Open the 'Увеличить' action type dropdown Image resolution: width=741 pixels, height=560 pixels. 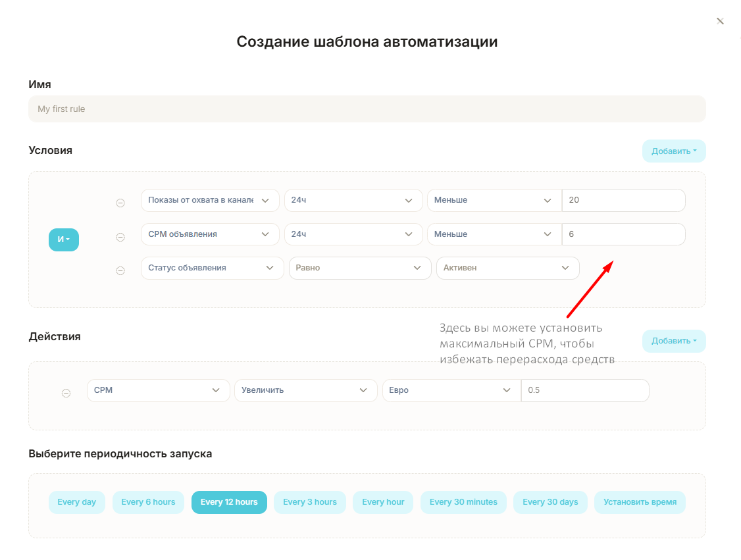pos(305,390)
